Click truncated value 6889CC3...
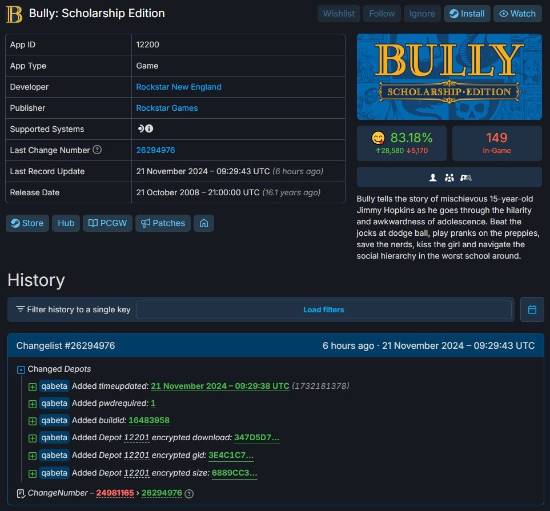Image resolution: width=550 pixels, height=511 pixels. (x=234, y=473)
